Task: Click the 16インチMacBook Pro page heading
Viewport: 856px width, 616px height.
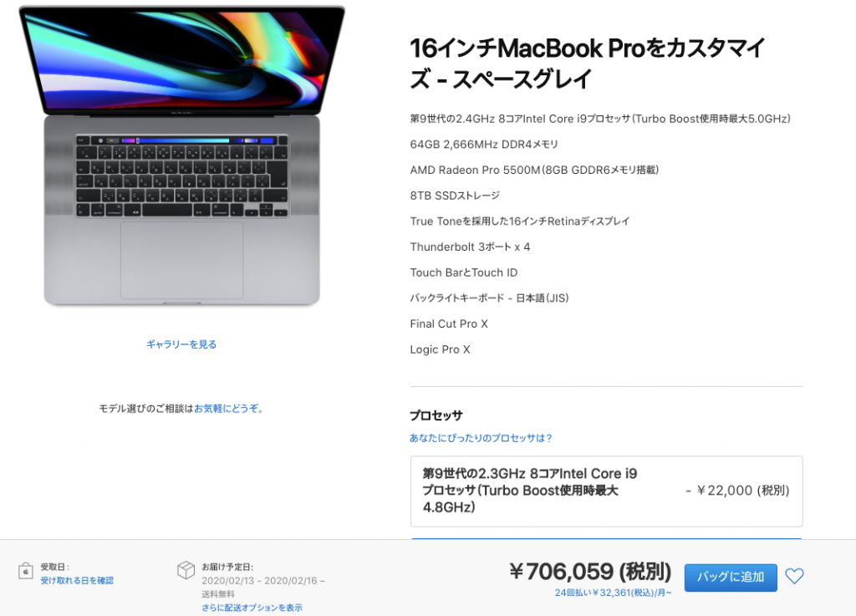Action: coord(588,64)
